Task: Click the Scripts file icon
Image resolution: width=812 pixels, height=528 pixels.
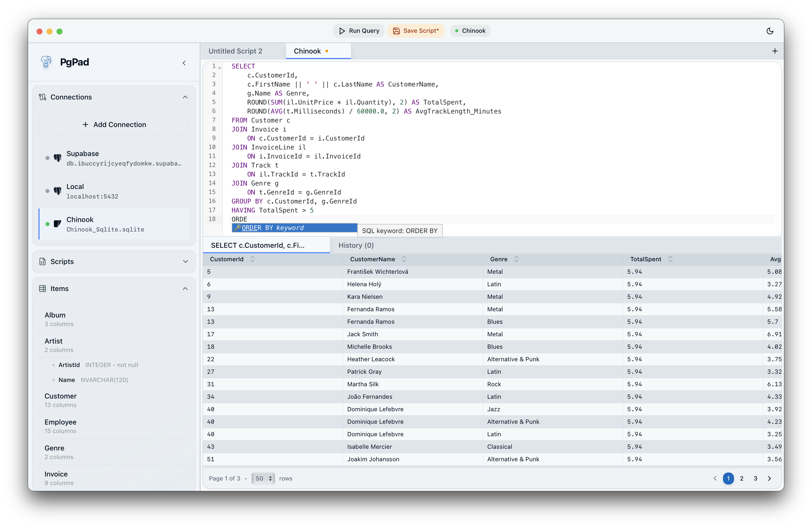Action: 43,261
